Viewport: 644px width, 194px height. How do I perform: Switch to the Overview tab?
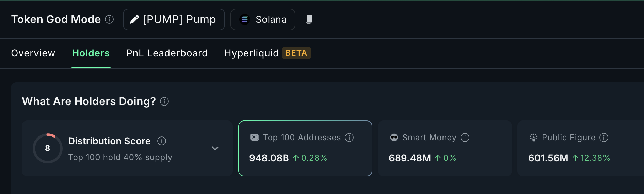(x=33, y=53)
